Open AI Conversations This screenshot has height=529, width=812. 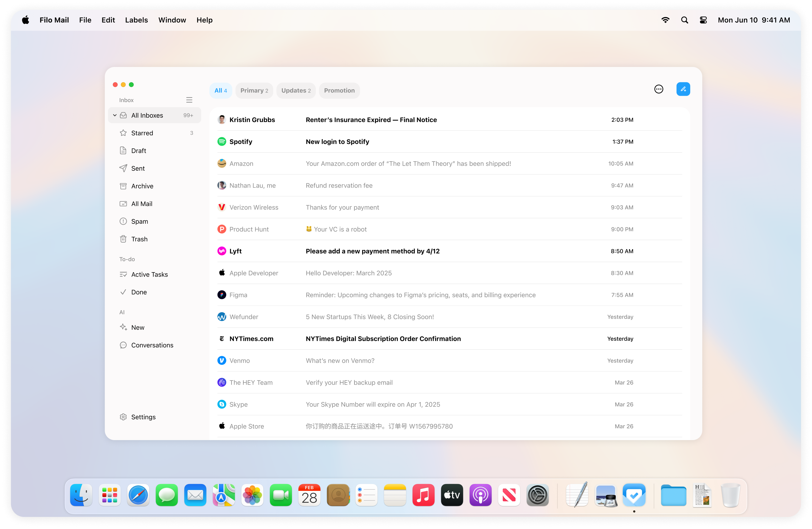point(152,345)
